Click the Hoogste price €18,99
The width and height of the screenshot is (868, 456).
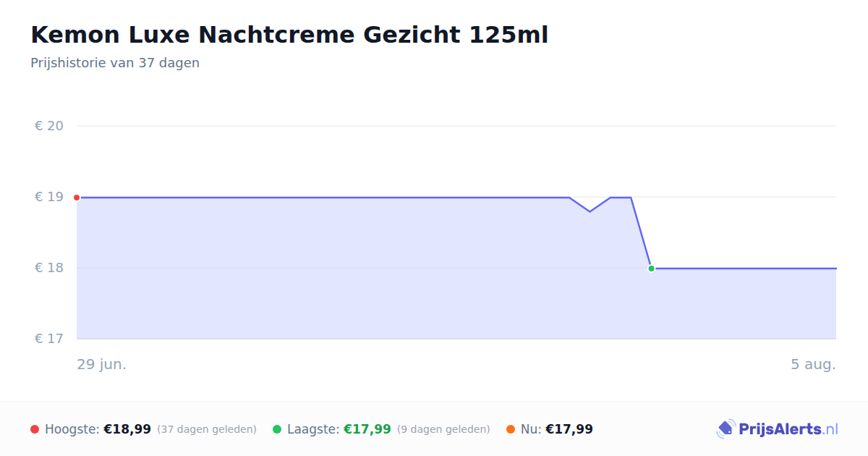127,429
